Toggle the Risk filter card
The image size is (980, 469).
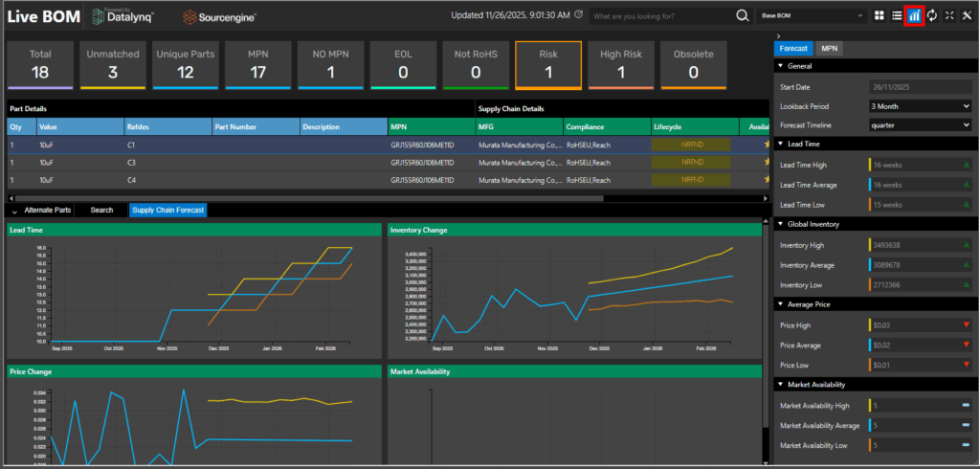click(548, 64)
